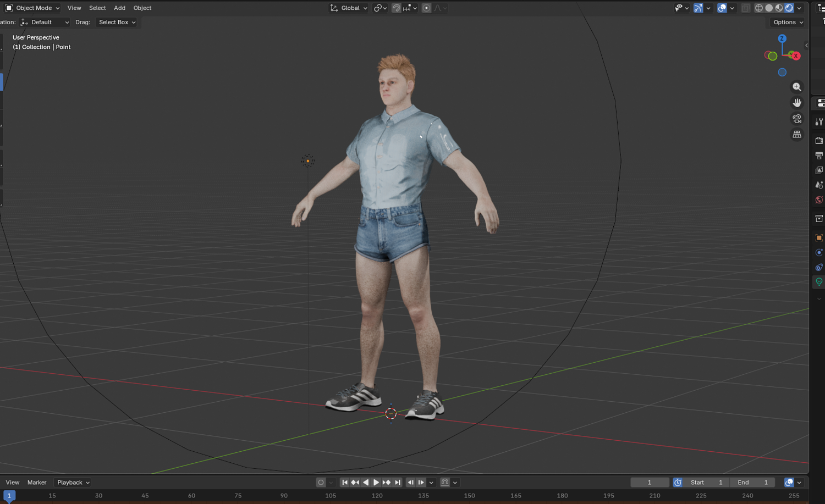Open the Marker menu in timeline
The height and width of the screenshot is (504, 825).
pos(37,482)
